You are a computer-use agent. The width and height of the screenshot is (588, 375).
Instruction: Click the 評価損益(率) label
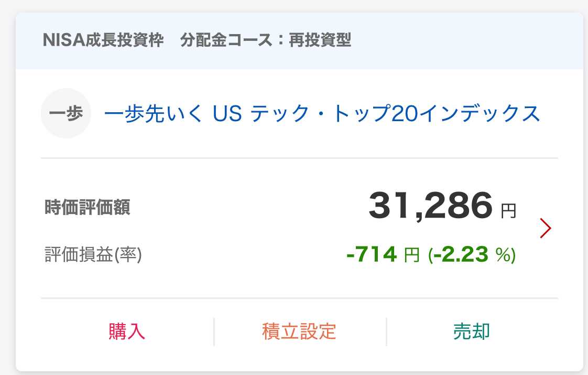tap(94, 255)
